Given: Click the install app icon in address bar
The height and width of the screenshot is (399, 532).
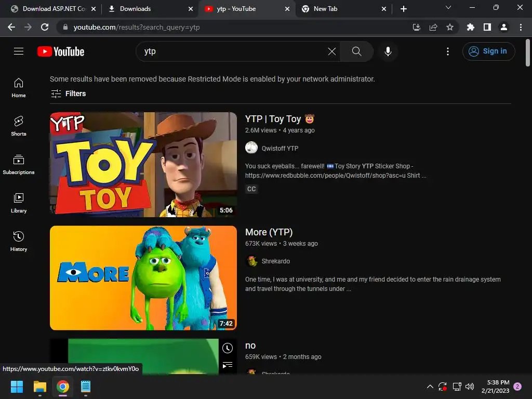Looking at the screenshot, I should click(x=417, y=27).
